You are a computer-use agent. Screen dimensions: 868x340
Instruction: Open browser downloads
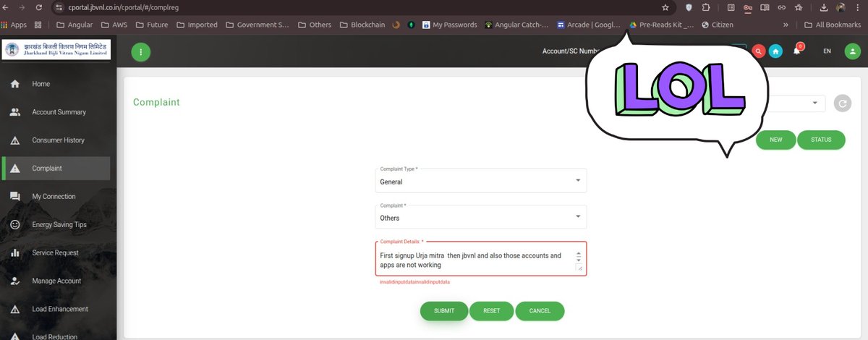pyautogui.click(x=824, y=7)
